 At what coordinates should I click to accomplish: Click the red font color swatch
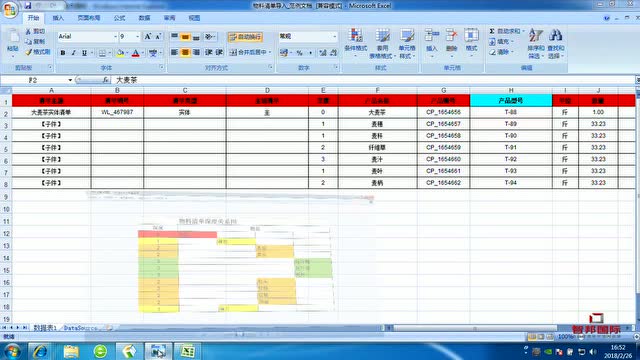point(136,53)
